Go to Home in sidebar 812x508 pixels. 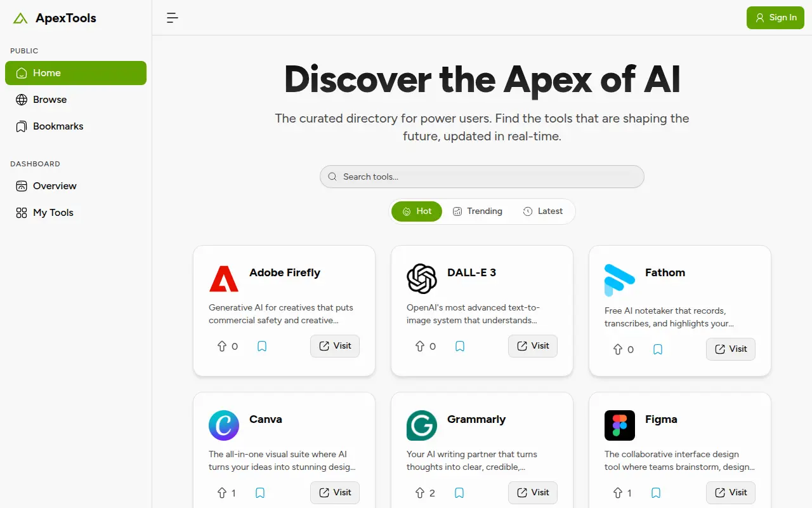coord(75,73)
